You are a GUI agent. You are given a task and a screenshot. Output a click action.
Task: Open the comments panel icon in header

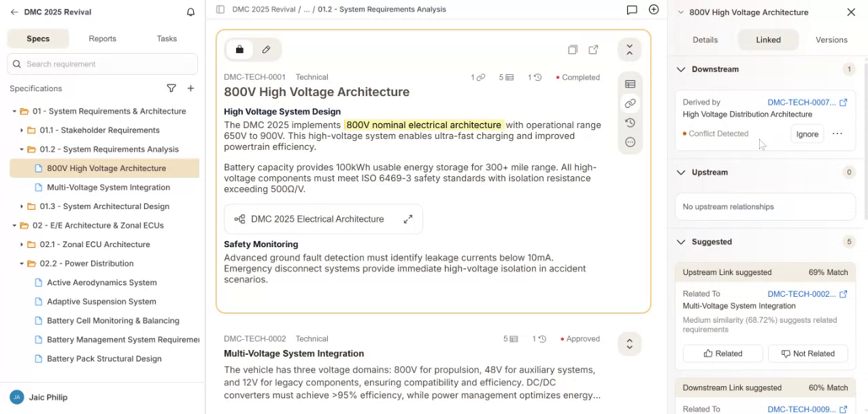(632, 10)
